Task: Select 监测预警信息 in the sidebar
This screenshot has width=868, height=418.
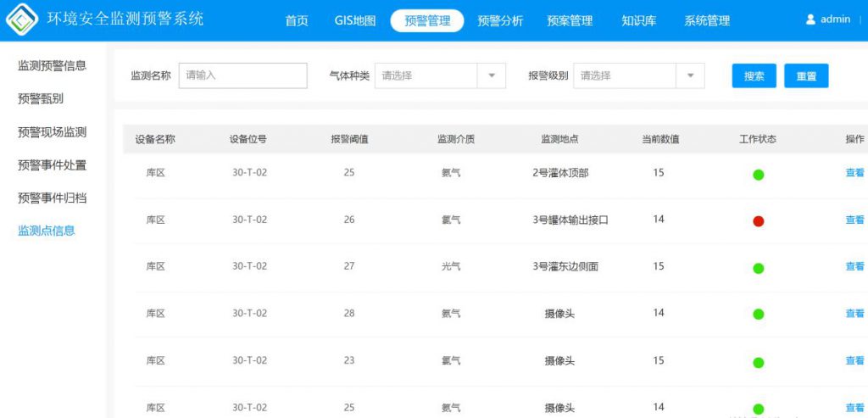Action: (x=52, y=65)
